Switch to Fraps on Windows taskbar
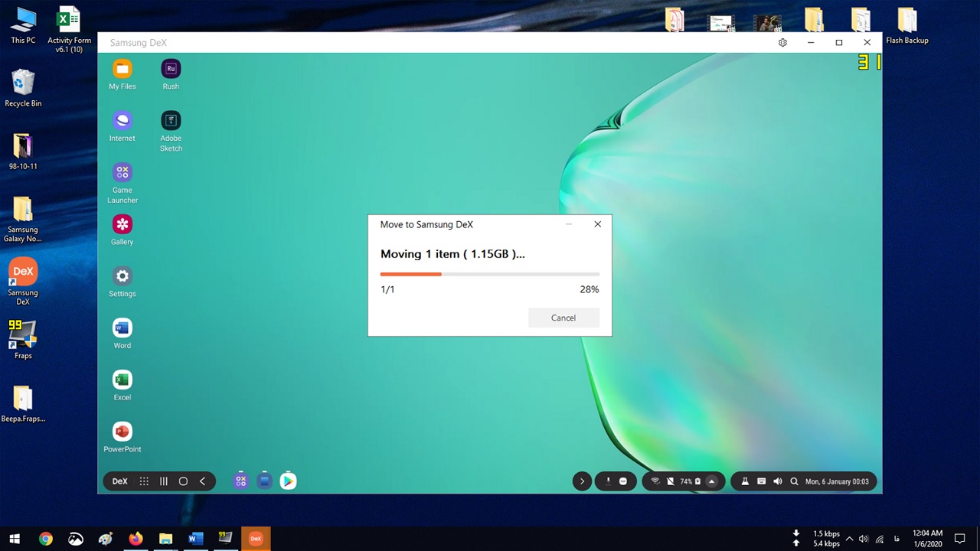Image resolution: width=980 pixels, height=551 pixels. click(x=225, y=539)
